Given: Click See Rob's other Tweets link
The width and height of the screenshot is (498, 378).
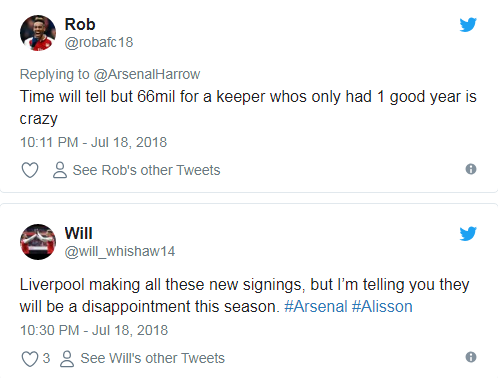Looking at the screenshot, I should click(146, 170).
